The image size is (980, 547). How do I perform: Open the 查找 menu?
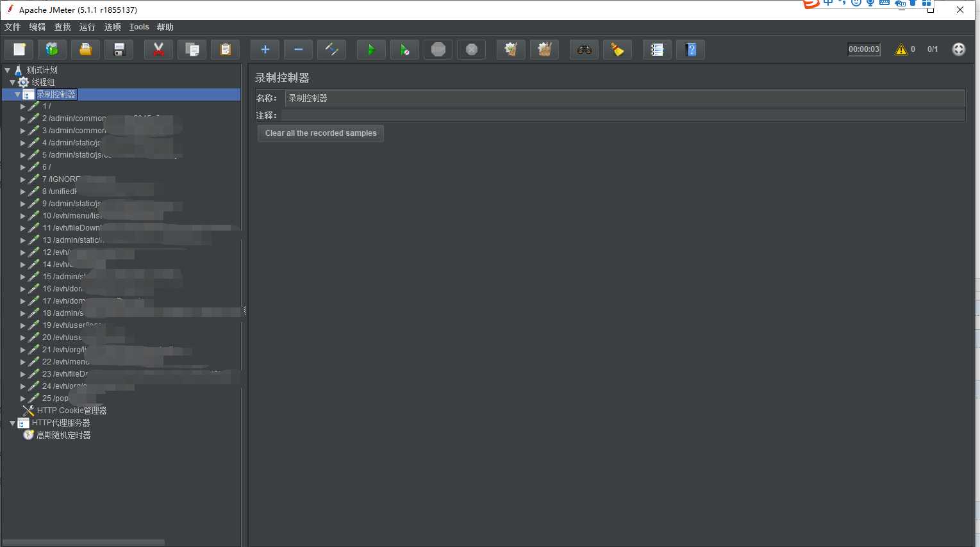[x=62, y=27]
